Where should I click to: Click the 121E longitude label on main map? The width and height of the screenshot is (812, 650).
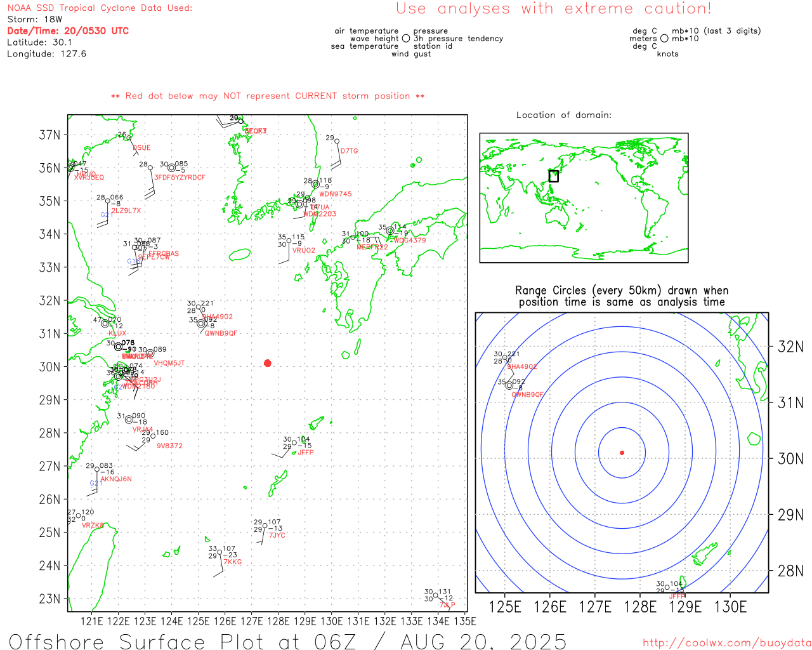tap(92, 621)
